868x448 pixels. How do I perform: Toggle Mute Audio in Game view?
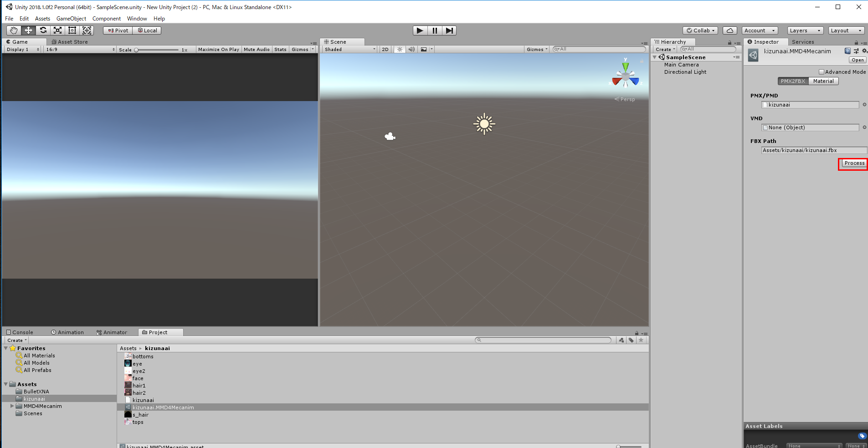coord(257,49)
